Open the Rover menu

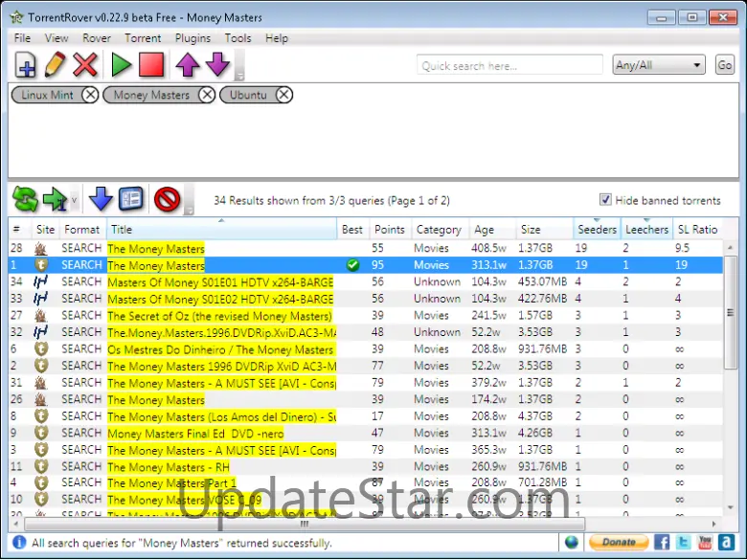pos(96,38)
